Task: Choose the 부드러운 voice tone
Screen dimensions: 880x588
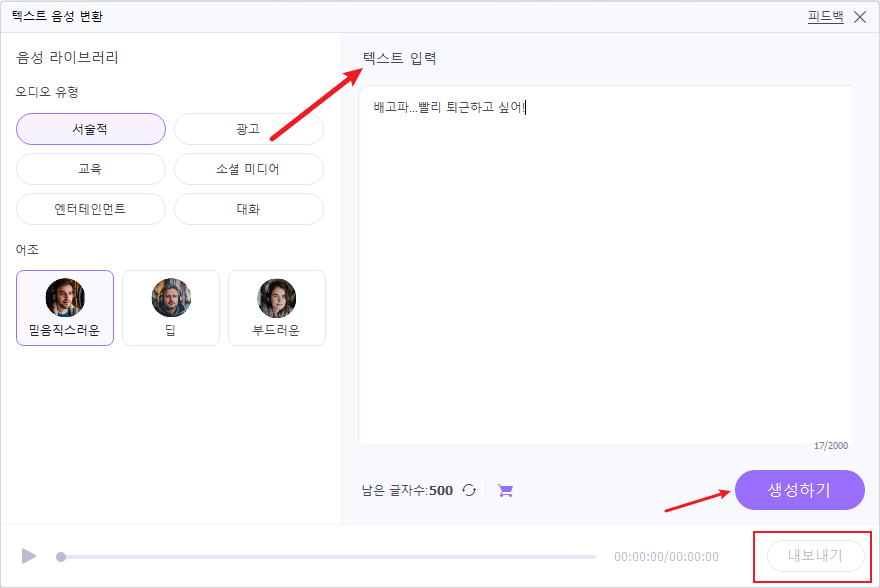Action: pos(277,308)
